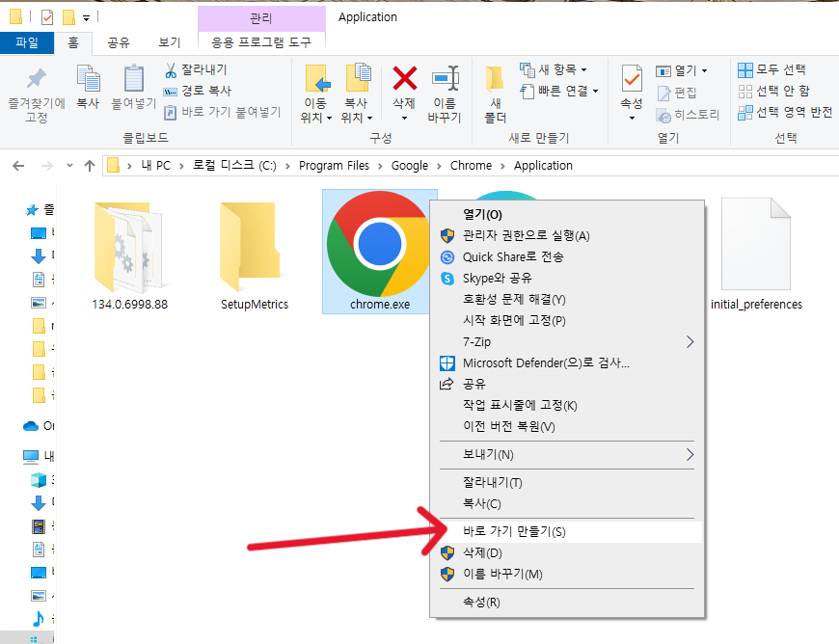Click Copy path (경로 복사) in the ribbon

[198, 91]
